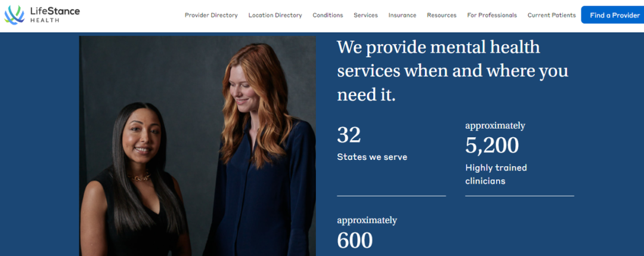
Task: Click the States we serve label
Action: pyautogui.click(x=372, y=157)
